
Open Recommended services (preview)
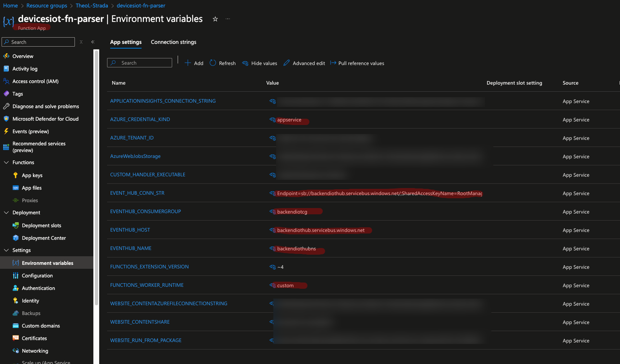click(x=39, y=147)
